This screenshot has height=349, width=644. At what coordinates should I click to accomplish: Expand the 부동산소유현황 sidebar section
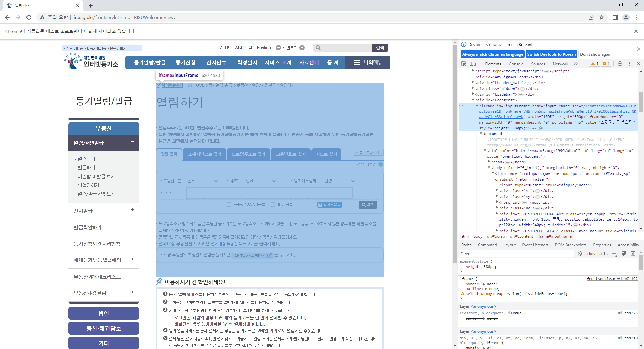(132, 292)
